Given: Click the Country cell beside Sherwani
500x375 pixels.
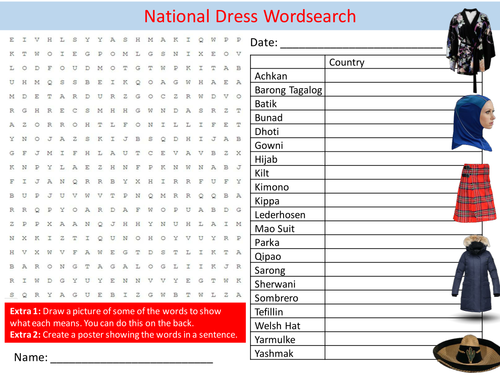Looking at the screenshot, I should 403,284.
